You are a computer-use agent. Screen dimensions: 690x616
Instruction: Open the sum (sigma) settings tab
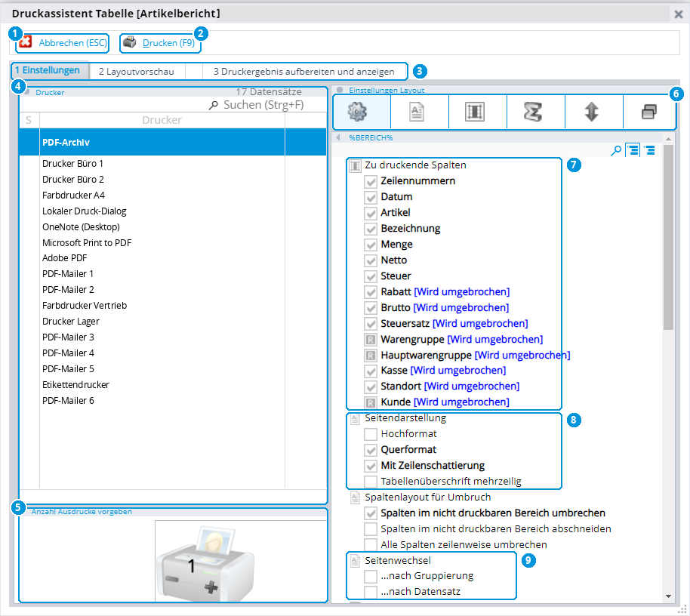click(532, 112)
